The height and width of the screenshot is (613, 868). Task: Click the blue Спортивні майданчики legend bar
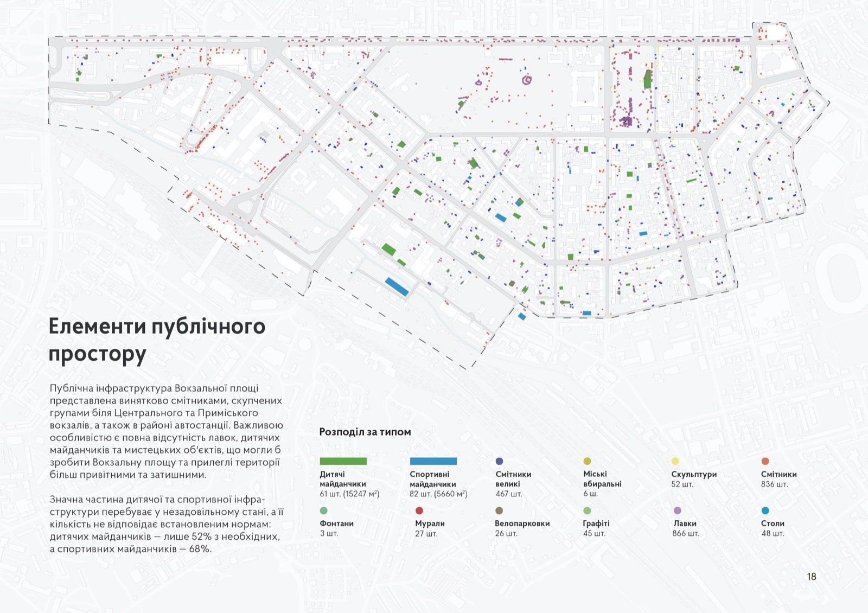433,461
